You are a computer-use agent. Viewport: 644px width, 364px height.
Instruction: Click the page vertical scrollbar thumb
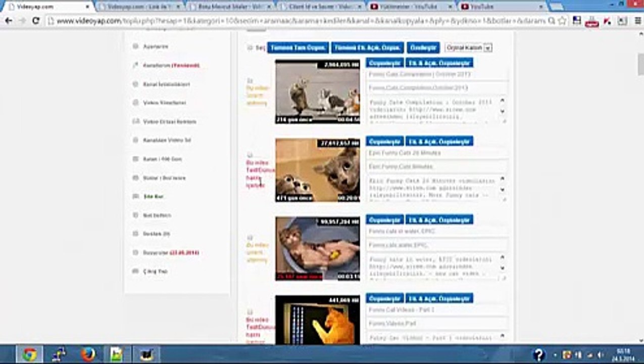[x=640, y=64]
